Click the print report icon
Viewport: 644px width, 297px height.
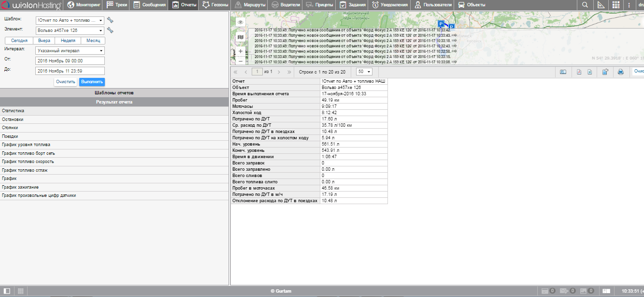(x=621, y=72)
